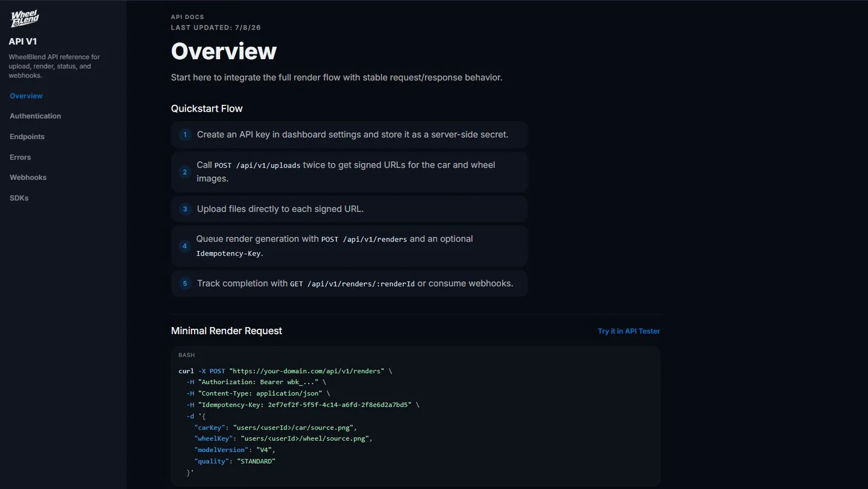This screenshot has height=489, width=868.
Task: Click the "wheelKey" line in code
Action: click(x=283, y=438)
